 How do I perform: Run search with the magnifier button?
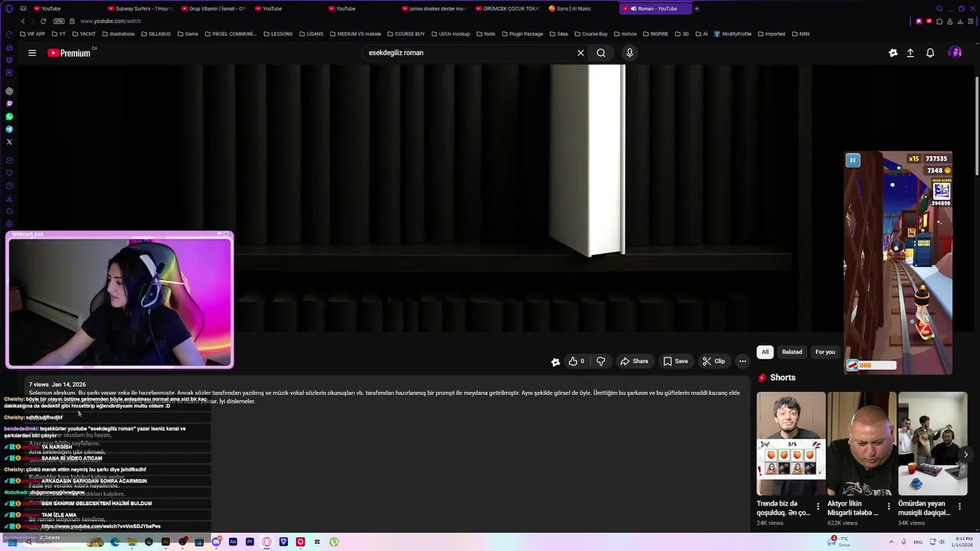[601, 53]
